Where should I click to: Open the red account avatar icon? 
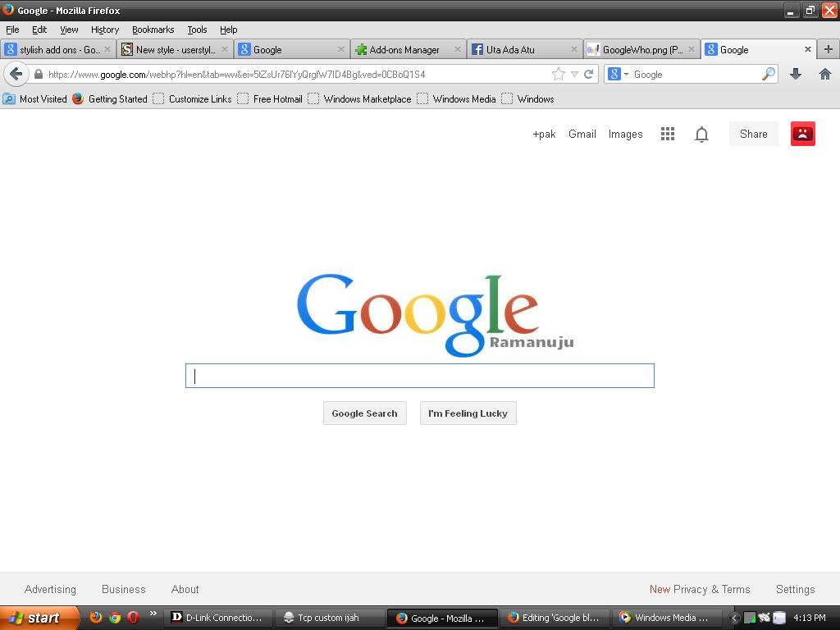tap(802, 134)
